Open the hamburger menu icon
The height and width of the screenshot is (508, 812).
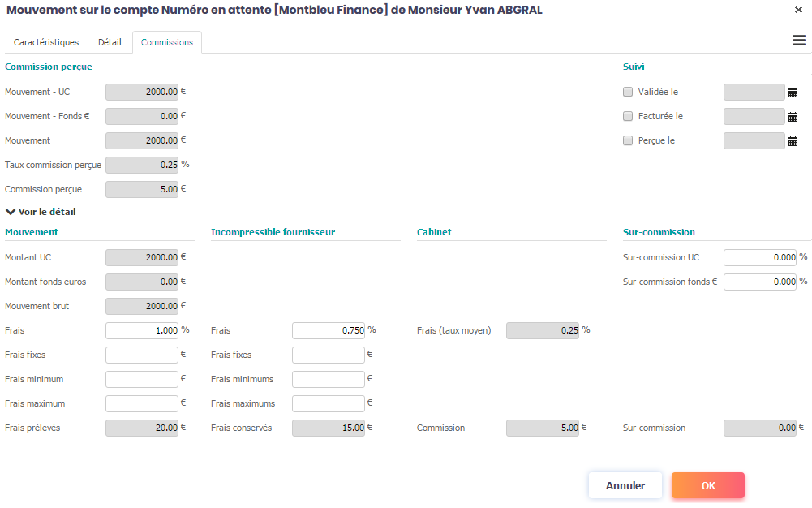pos(799,41)
